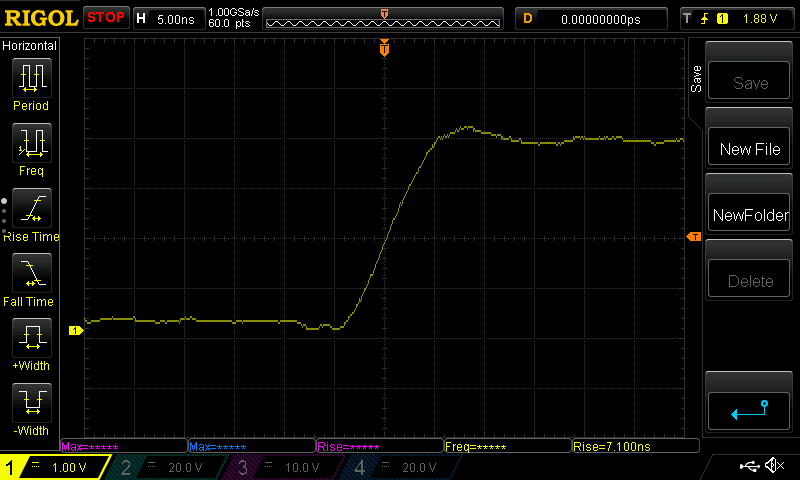The width and height of the screenshot is (800, 480).
Task: Click the USB status icon
Action: 748,466
